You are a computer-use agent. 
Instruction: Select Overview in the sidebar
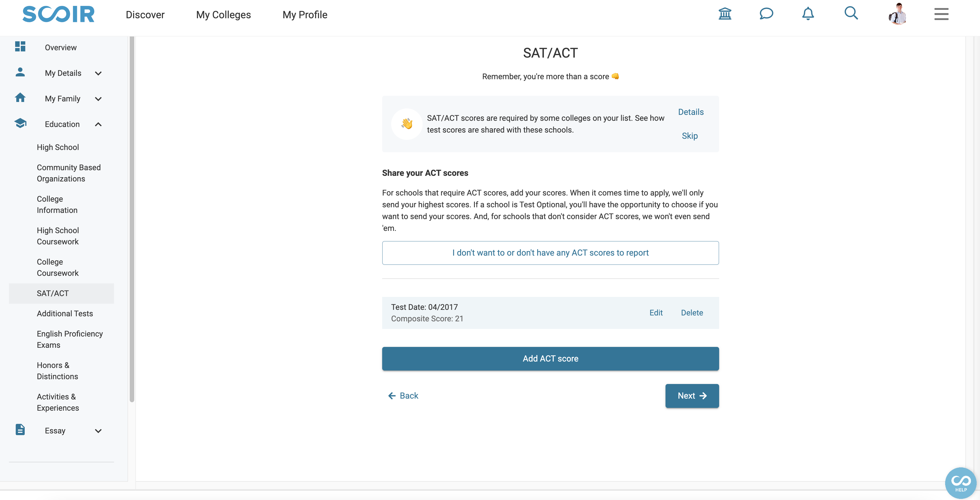(60, 47)
